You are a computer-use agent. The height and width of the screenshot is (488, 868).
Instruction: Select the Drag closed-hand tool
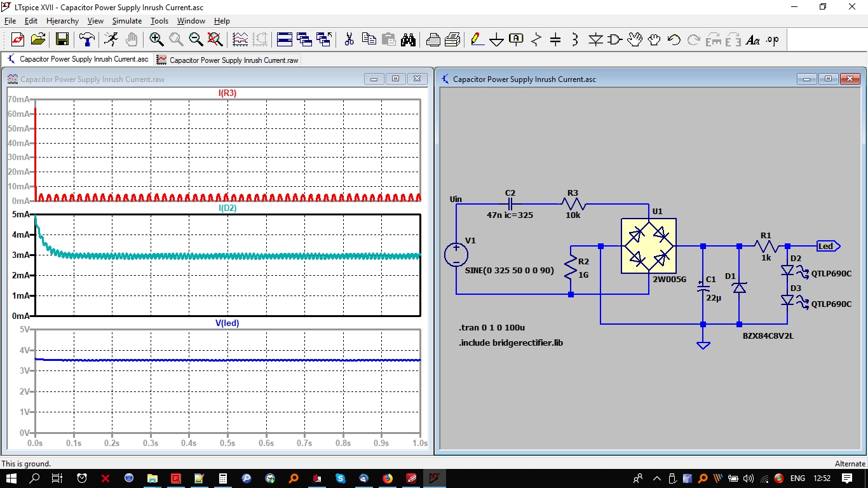pyautogui.click(x=654, y=39)
